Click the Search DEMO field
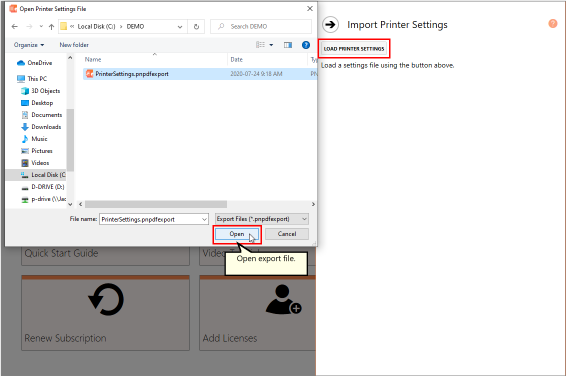Image resolution: width=566 pixels, height=377 pixels. tap(261, 26)
